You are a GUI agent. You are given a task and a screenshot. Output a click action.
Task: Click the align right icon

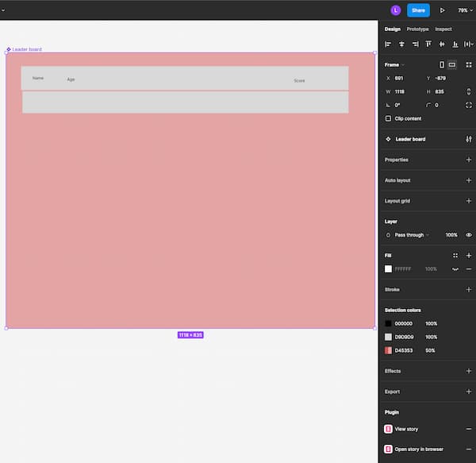pos(415,44)
